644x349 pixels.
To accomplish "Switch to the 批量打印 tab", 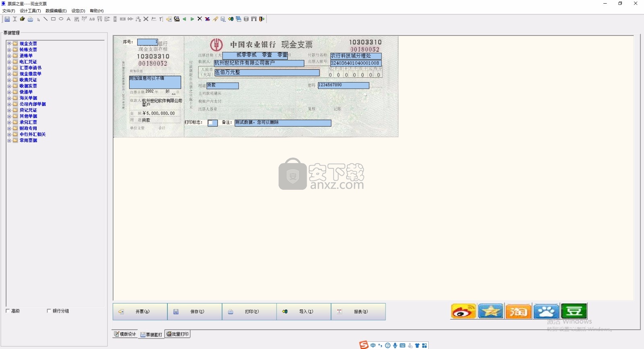I will coord(178,334).
